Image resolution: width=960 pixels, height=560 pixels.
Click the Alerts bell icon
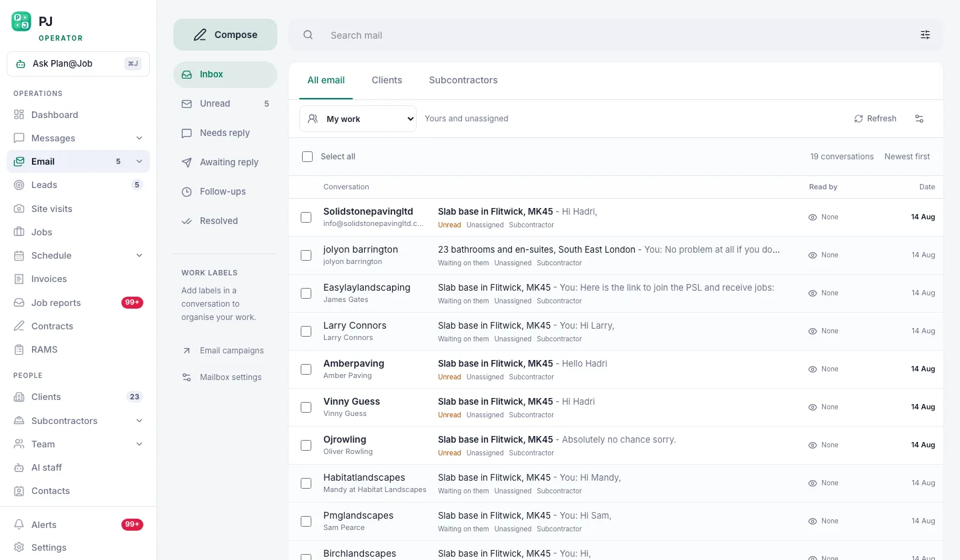[x=19, y=525]
